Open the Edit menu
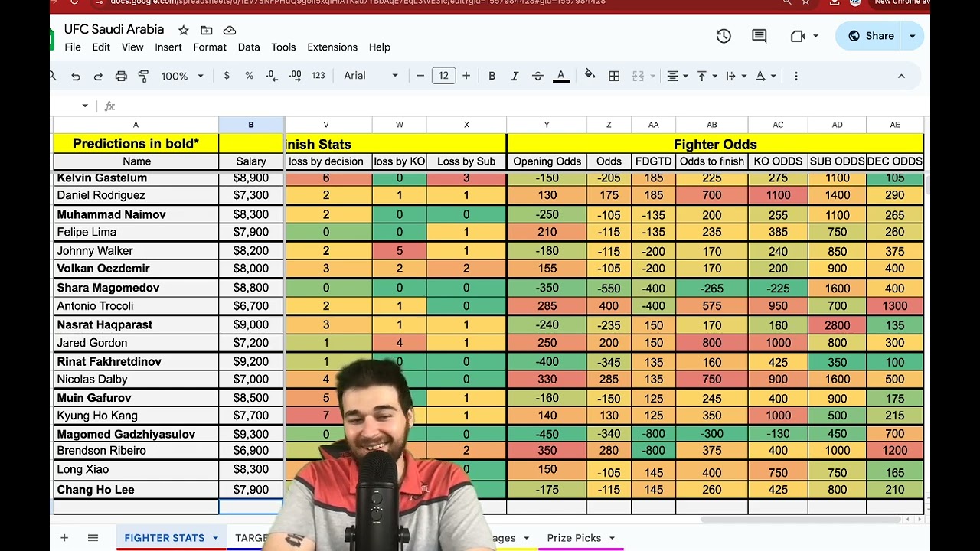The image size is (980, 551). pyautogui.click(x=101, y=47)
